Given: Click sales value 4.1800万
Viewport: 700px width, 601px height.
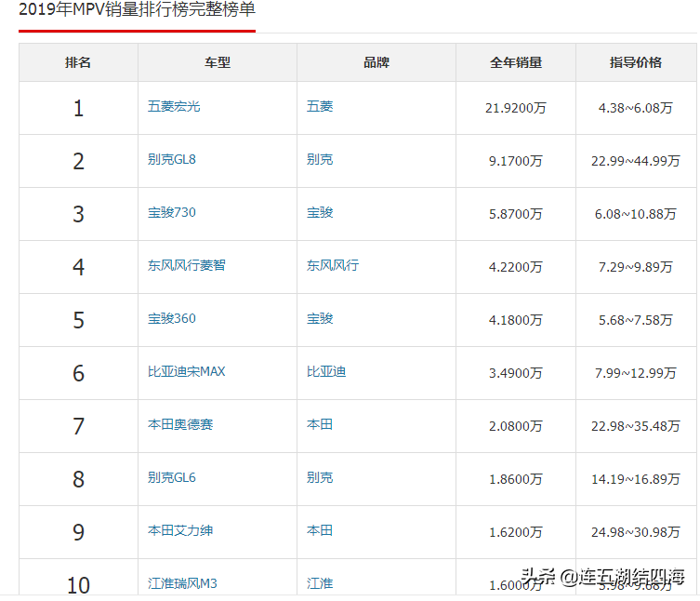Looking at the screenshot, I should click(516, 320).
